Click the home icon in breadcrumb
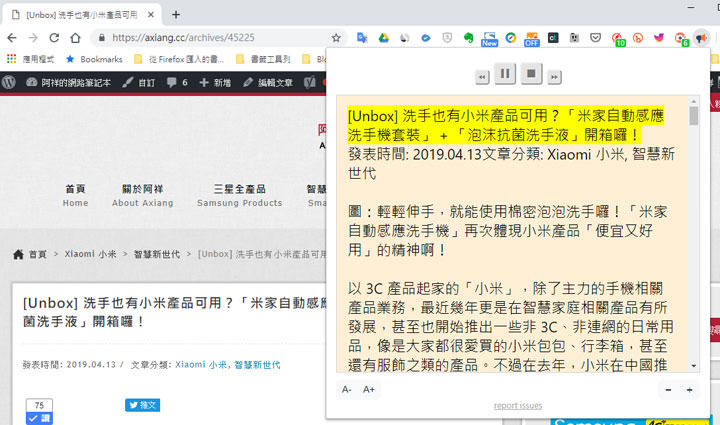 [18, 254]
